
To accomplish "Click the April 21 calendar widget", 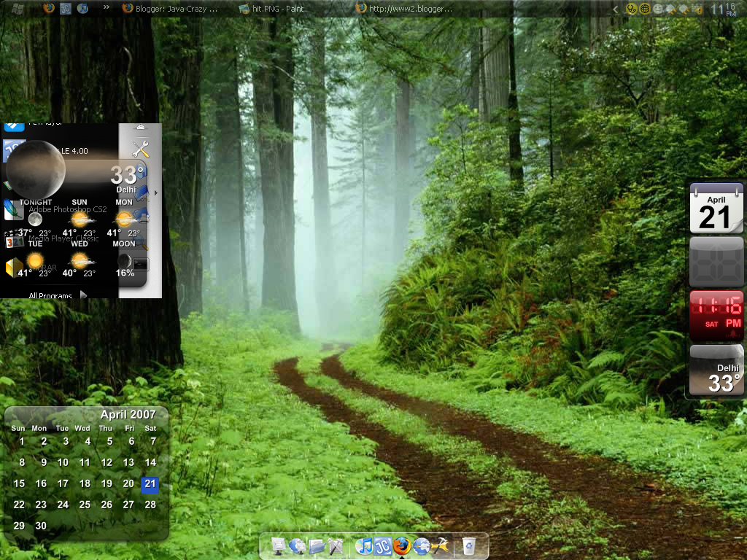I will [x=716, y=208].
